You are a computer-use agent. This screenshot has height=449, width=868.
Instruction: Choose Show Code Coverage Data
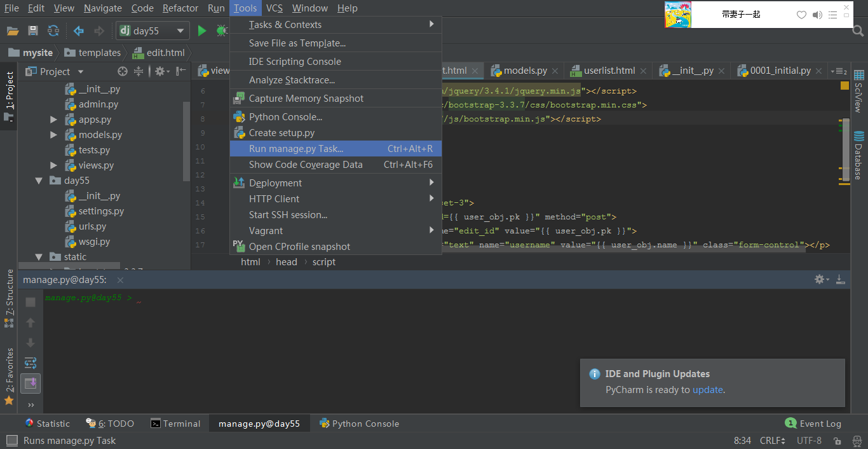tap(336, 165)
